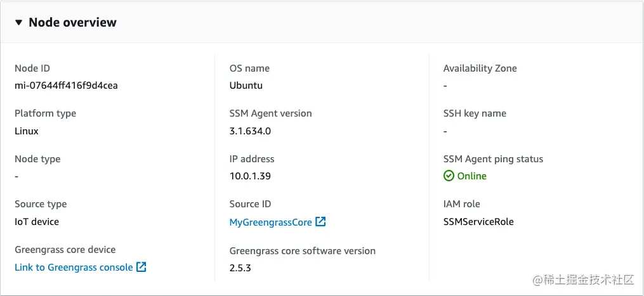Screen dimensions: 644x296
Task: Click external-link icon beside Greengrass console link
Action: (x=141, y=267)
